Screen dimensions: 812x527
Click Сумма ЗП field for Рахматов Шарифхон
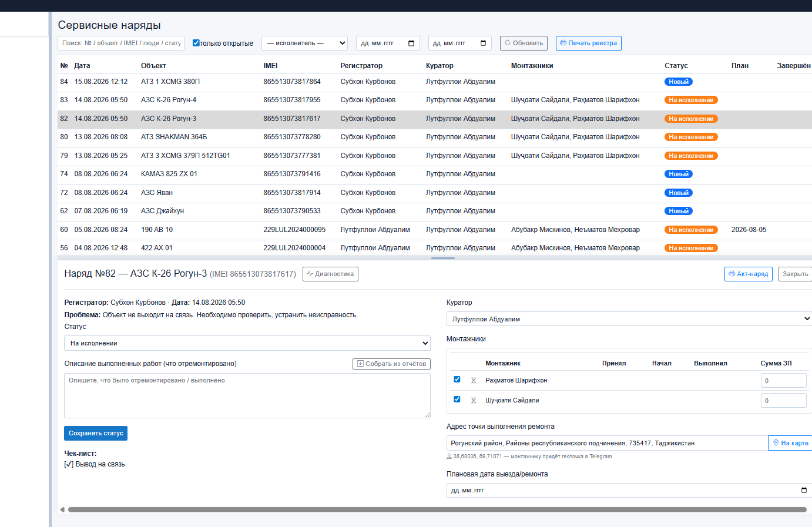coord(783,381)
